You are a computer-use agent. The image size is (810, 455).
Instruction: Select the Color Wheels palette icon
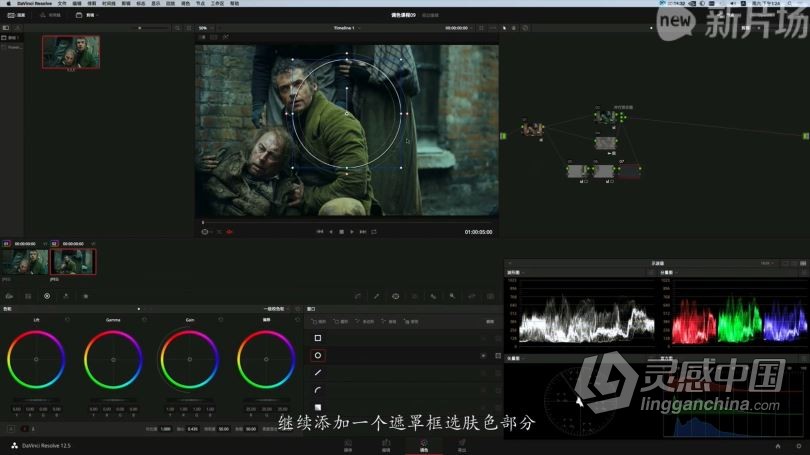(x=47, y=296)
